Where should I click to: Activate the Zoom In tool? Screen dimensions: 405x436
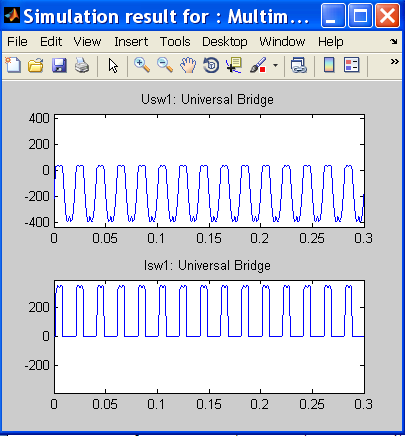click(142, 65)
